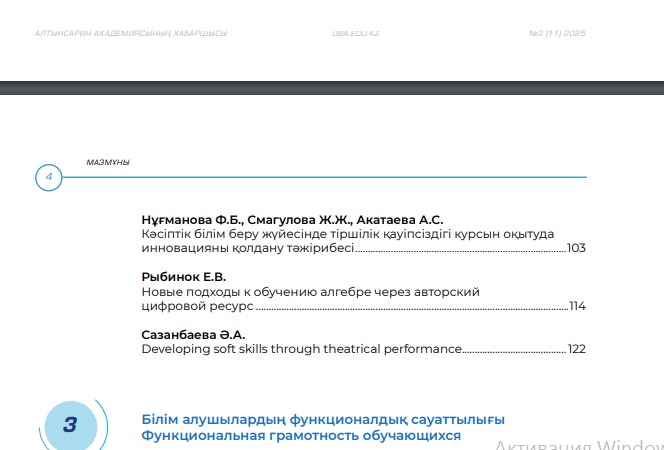
Task: Click the dark separator between pages
Action: [x=332, y=88]
